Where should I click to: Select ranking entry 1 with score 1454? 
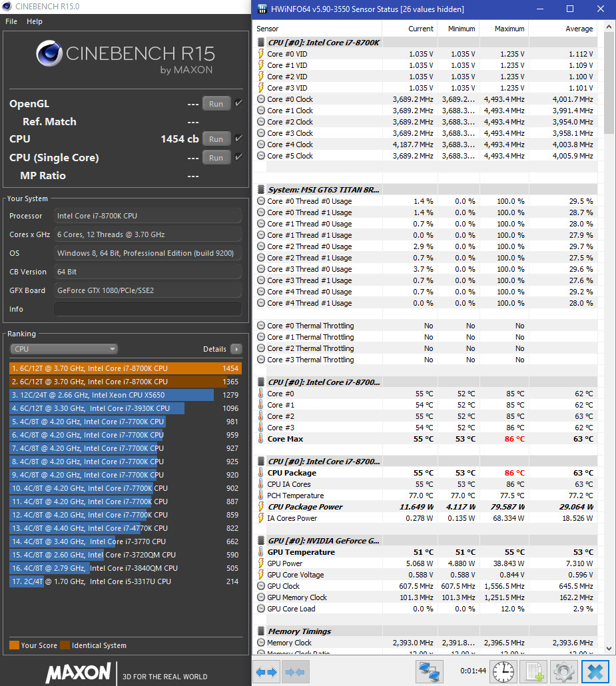[x=125, y=368]
